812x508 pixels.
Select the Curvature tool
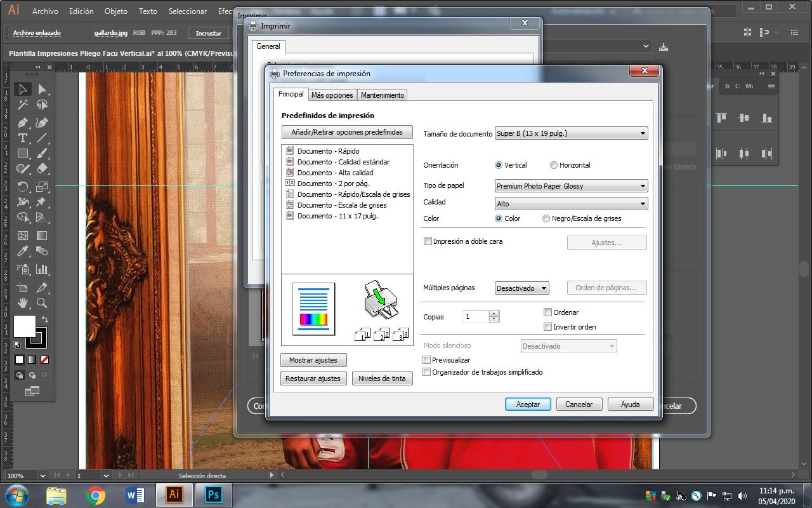(x=43, y=123)
